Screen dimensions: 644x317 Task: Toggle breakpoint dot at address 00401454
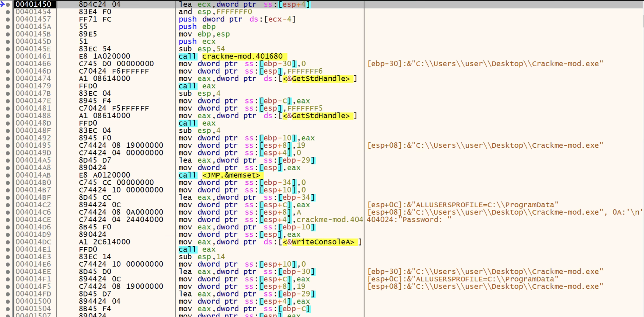point(8,12)
